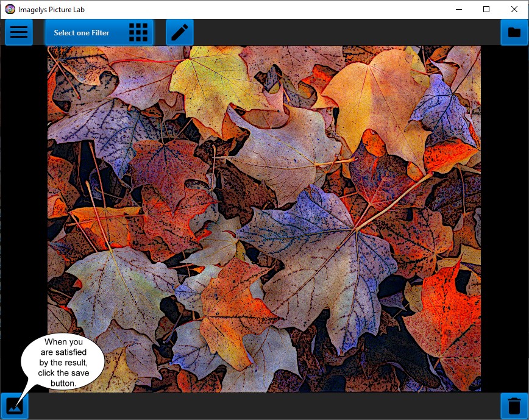Click the 'Imagelys Picture Lab' title text

tap(51, 10)
